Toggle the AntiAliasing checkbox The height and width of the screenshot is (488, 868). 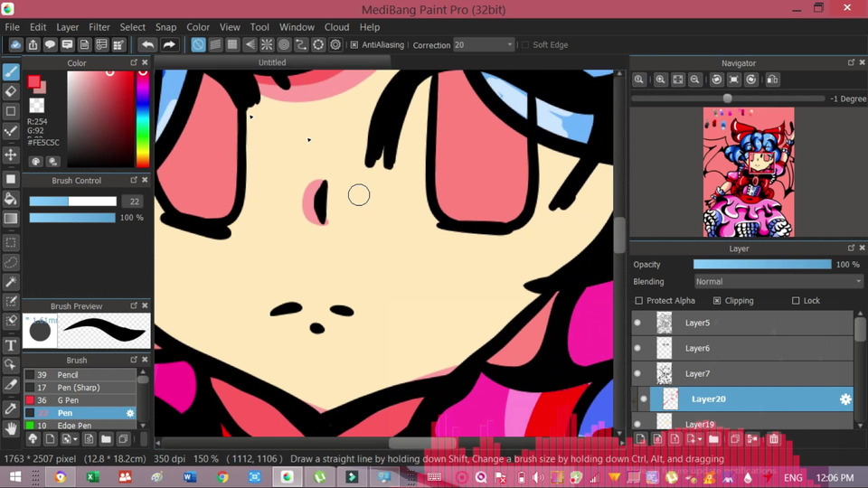pyautogui.click(x=354, y=45)
